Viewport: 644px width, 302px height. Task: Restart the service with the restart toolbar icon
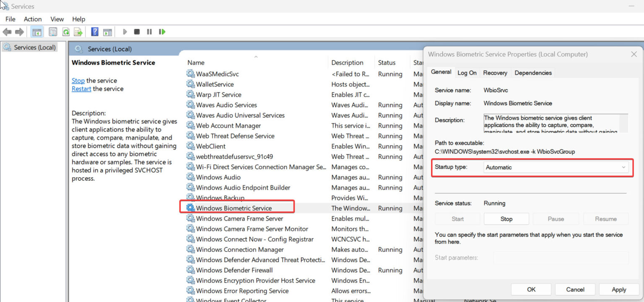pyautogui.click(x=162, y=31)
